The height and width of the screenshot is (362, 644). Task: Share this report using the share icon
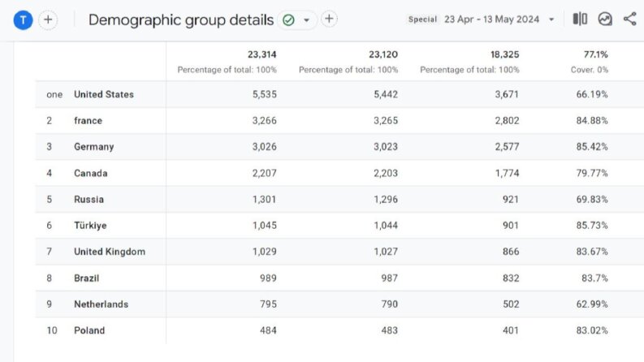[x=629, y=19]
